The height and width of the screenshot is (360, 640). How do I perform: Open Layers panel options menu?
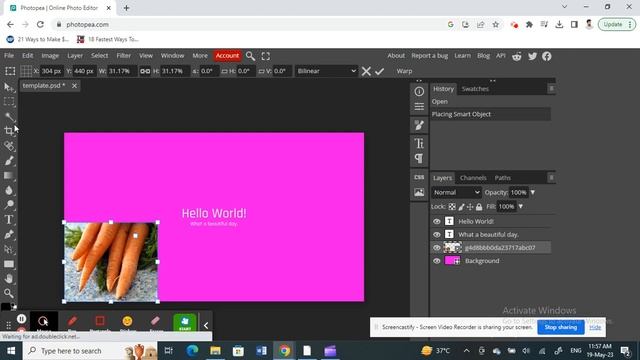point(551,178)
